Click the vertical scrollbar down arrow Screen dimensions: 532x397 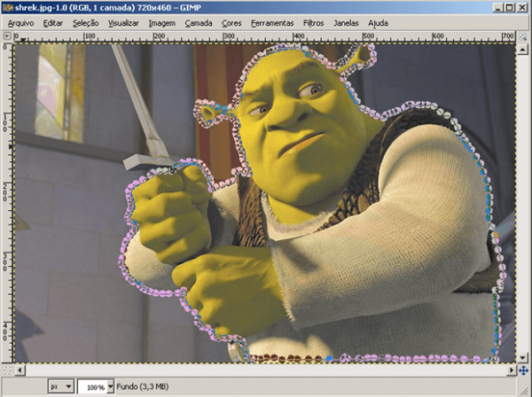pyautogui.click(x=522, y=358)
